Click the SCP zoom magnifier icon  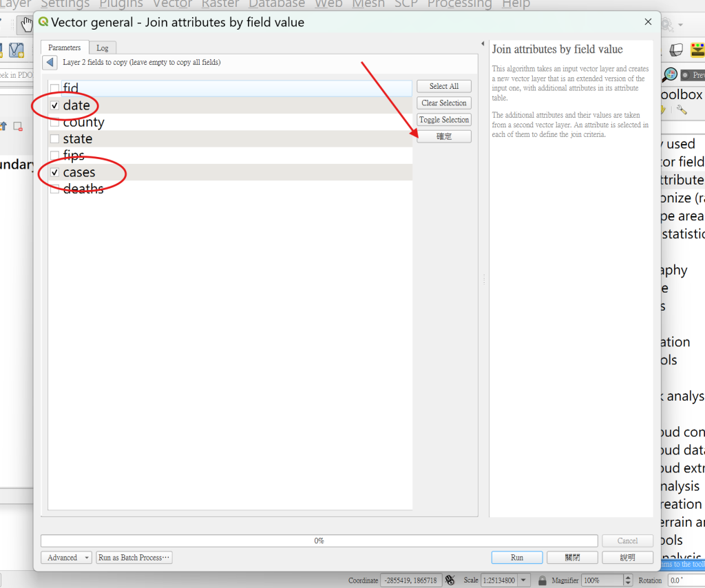pyautogui.click(x=669, y=74)
